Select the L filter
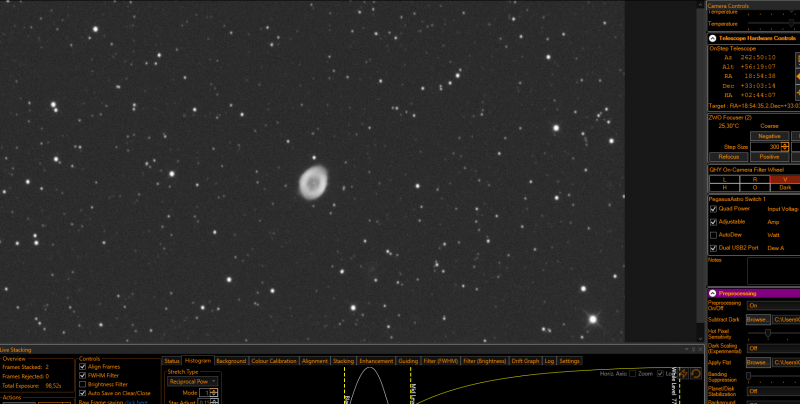 (x=724, y=180)
